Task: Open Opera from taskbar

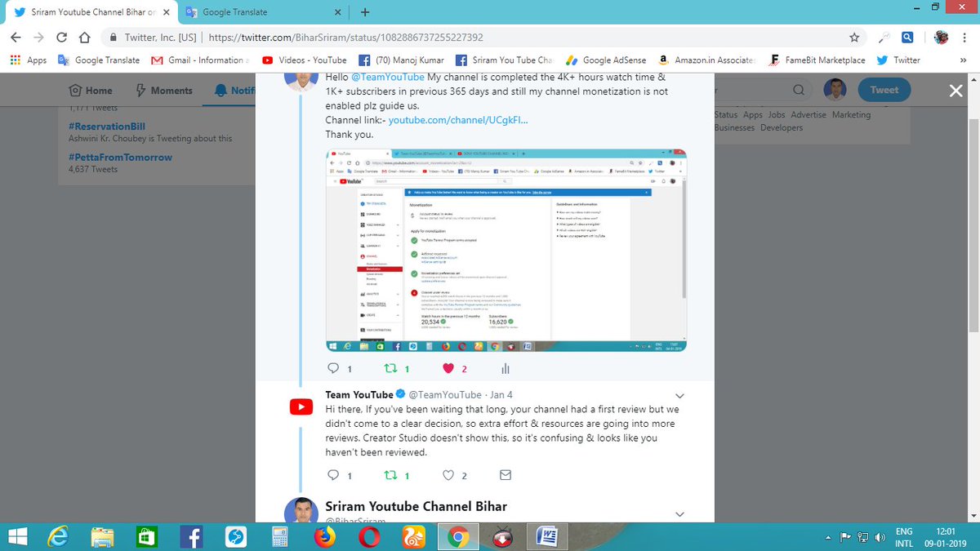Action: (369, 536)
